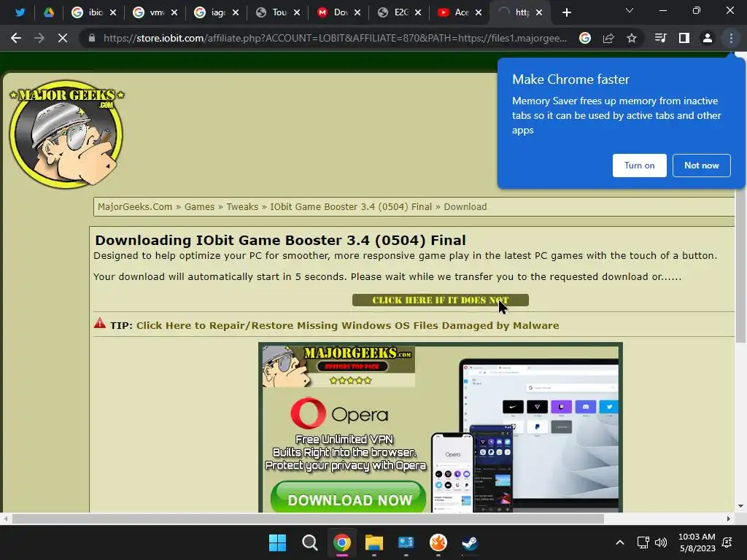Close the 'vmw' tab

pyautogui.click(x=174, y=12)
